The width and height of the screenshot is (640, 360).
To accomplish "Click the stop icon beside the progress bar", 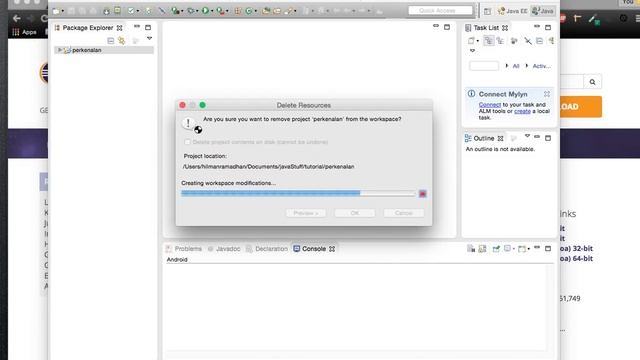I will [x=422, y=193].
